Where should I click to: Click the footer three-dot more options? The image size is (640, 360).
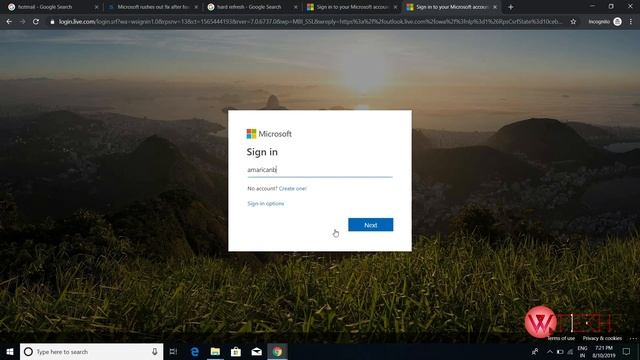click(x=633, y=338)
